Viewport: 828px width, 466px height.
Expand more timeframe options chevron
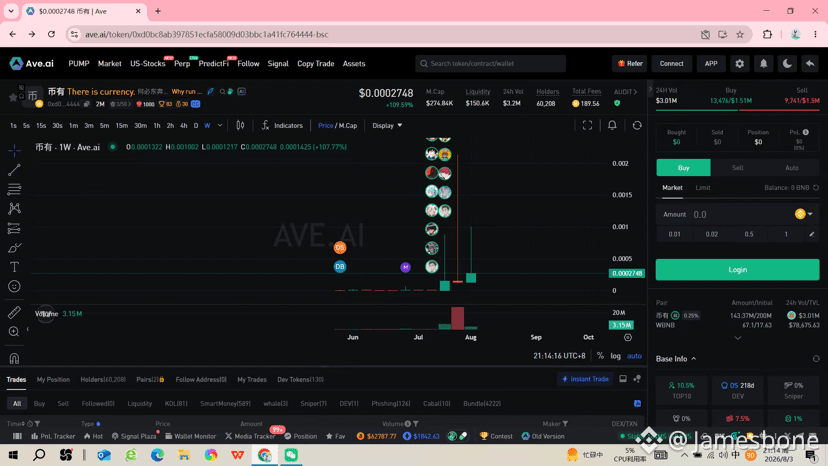click(220, 125)
